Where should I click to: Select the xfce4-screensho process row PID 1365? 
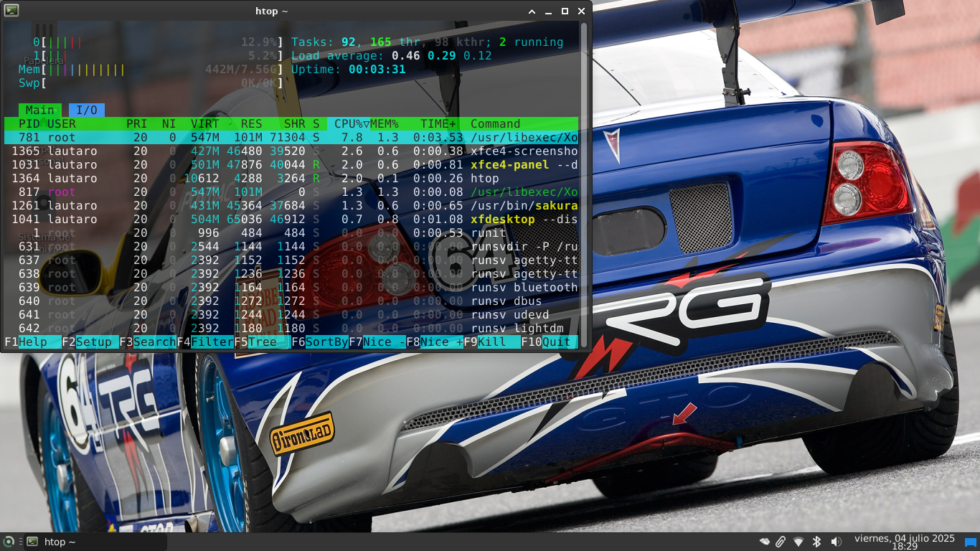[291, 151]
